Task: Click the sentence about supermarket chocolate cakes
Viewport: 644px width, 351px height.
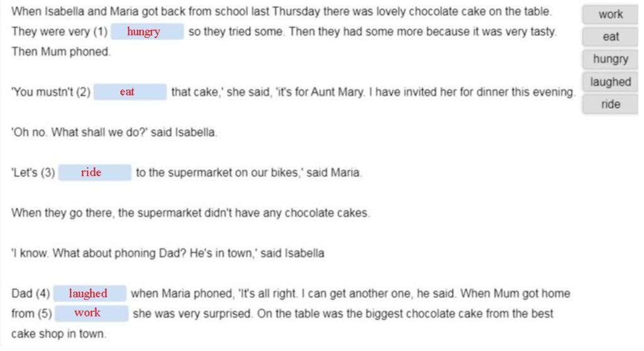Action: [191, 213]
